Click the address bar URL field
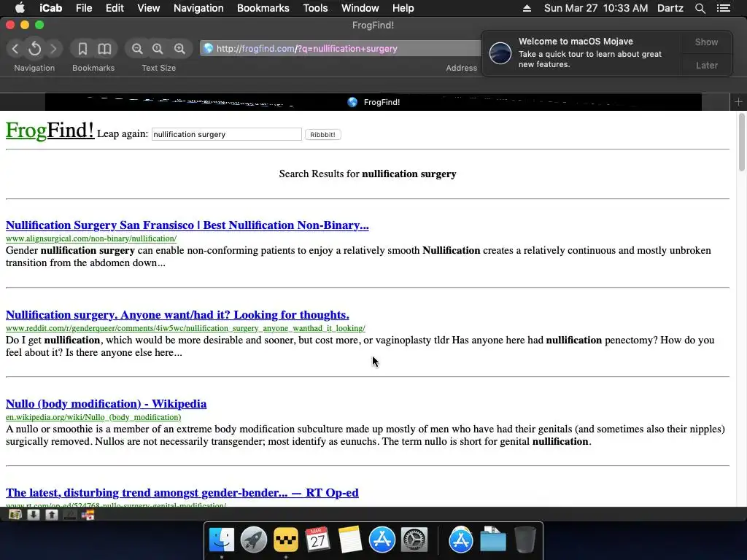The image size is (747, 560). click(x=341, y=49)
